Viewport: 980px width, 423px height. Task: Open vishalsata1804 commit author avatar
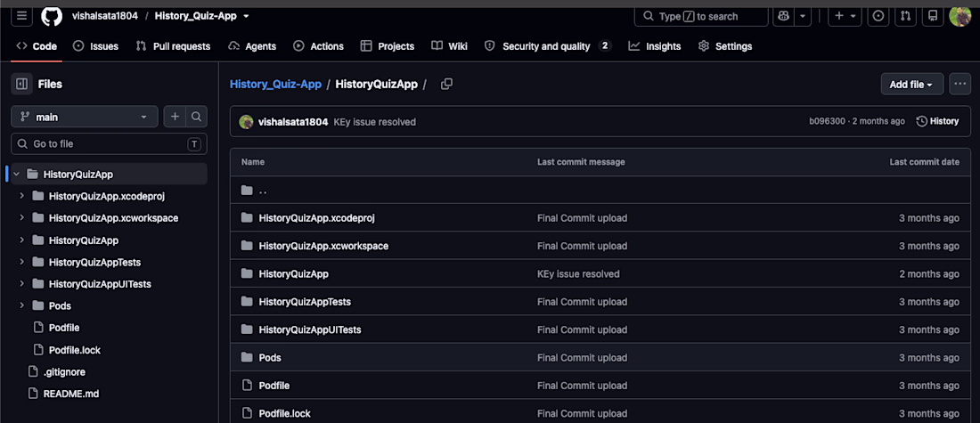click(x=246, y=122)
